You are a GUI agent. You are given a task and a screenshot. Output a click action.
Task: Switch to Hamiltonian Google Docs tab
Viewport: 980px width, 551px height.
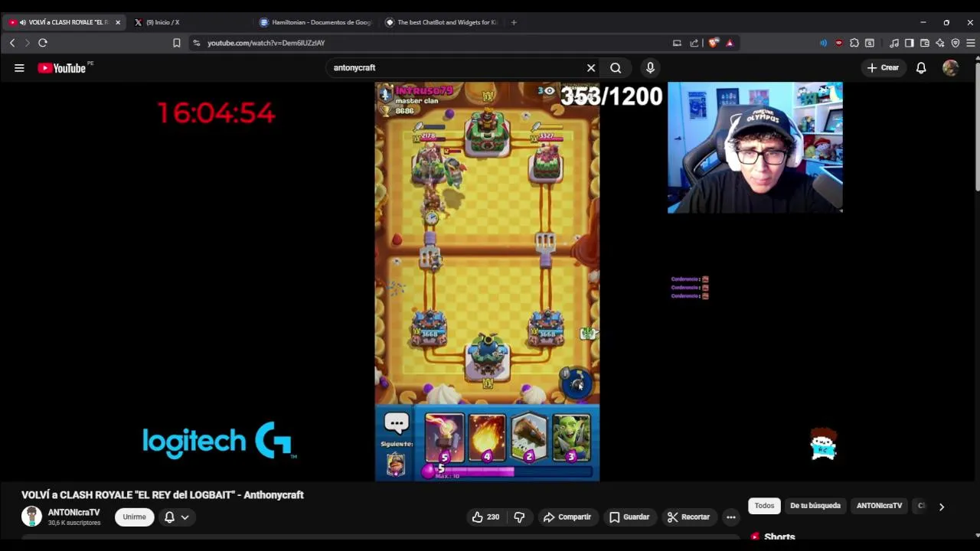click(315, 22)
